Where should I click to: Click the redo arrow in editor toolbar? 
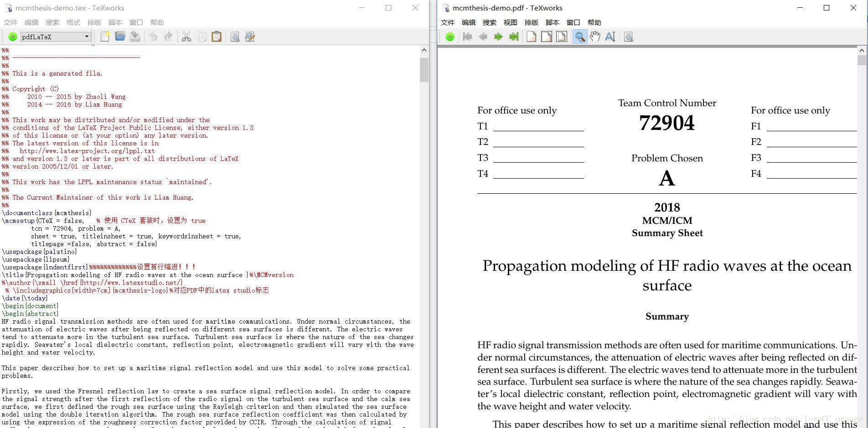coord(168,37)
